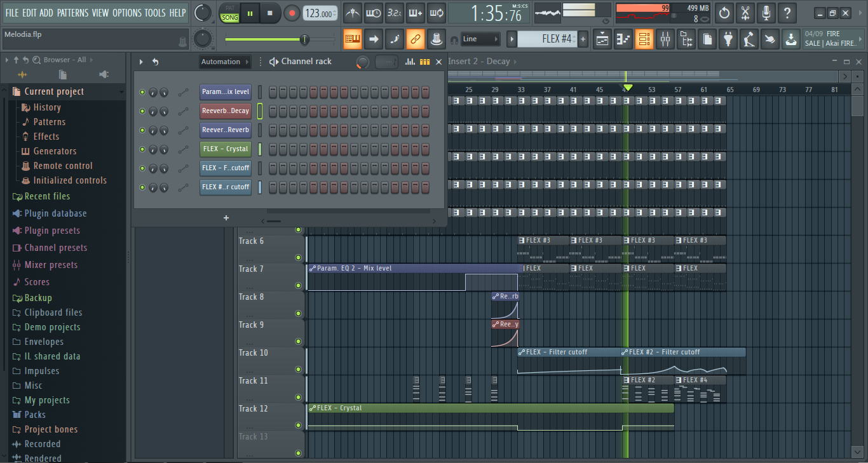The image size is (868, 463).
Task: Open the Mixer view icon
Action: click(x=665, y=39)
